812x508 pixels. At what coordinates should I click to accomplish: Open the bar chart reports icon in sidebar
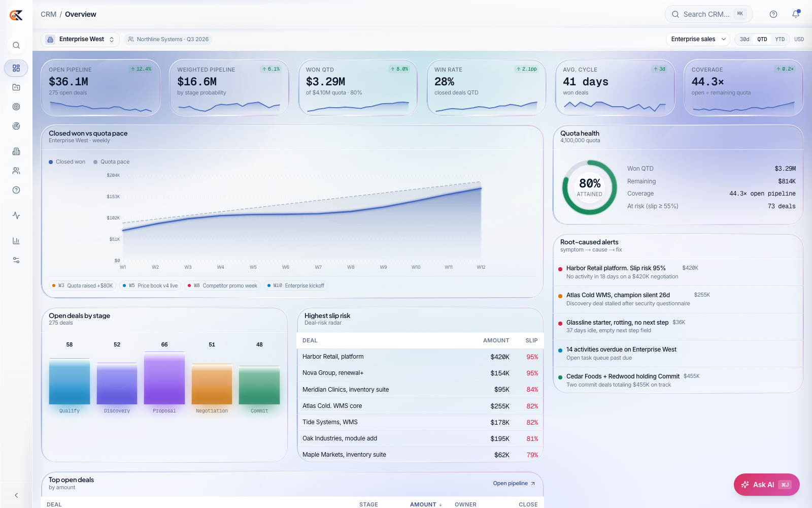(x=16, y=241)
